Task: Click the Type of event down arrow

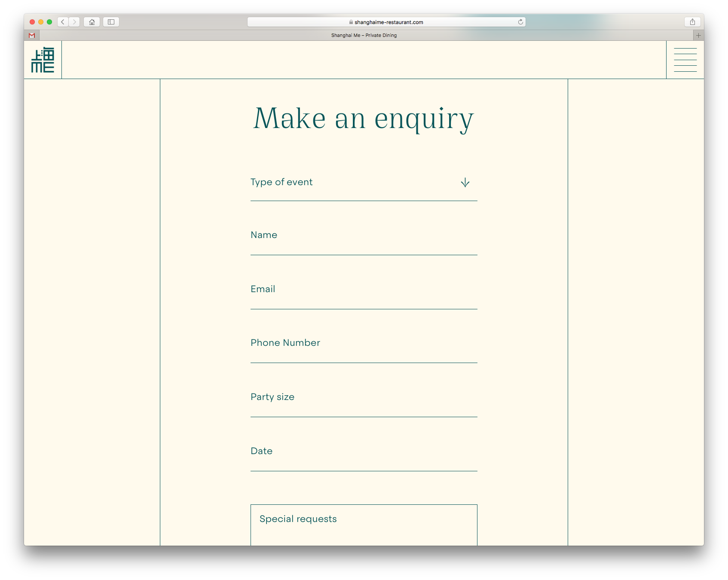Action: click(465, 183)
